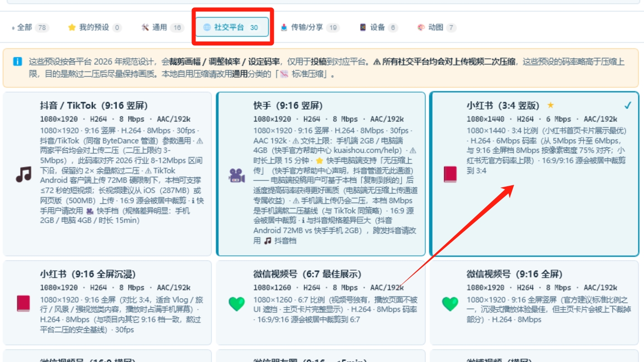Click the red book icon of 小红书 3:4 preset
This screenshot has height=362, width=644.
tap(450, 174)
